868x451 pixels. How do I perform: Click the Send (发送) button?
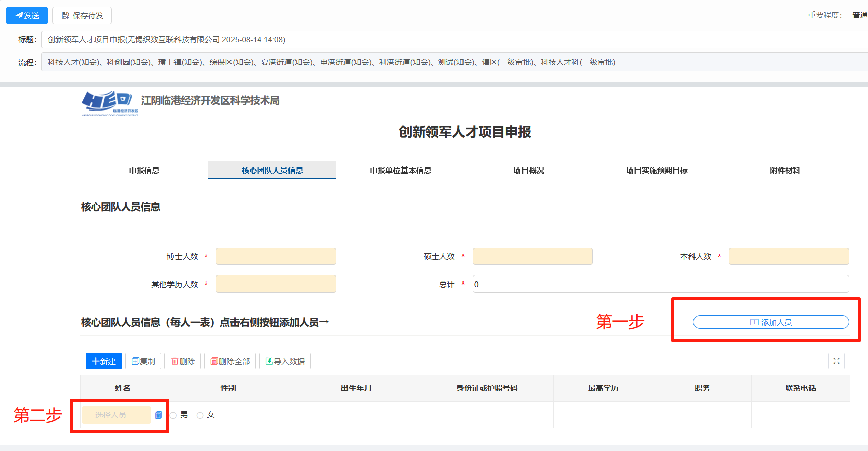[x=27, y=16]
